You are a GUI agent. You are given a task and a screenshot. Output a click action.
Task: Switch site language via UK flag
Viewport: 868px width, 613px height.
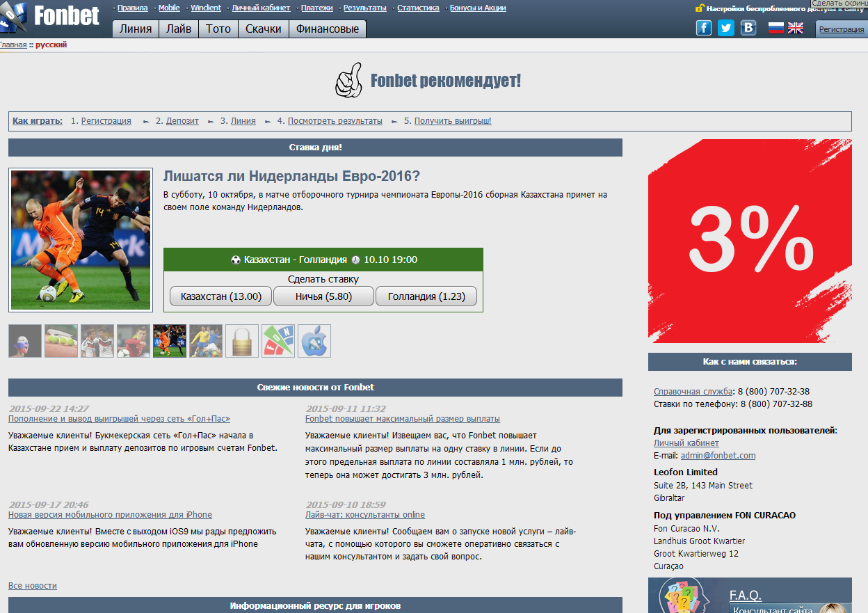point(795,28)
